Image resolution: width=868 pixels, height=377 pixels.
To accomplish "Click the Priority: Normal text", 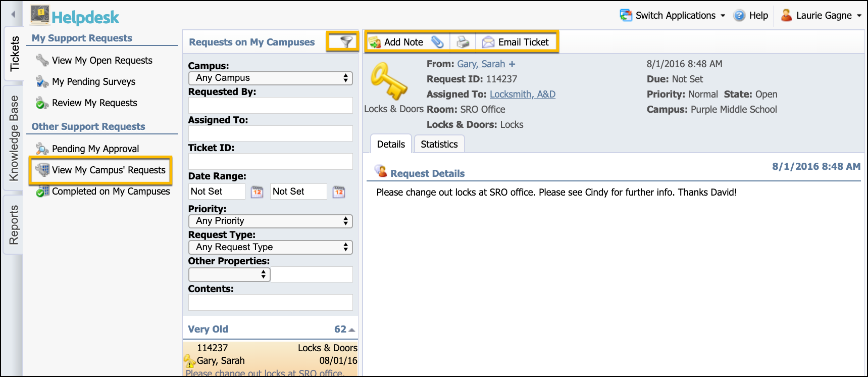I will click(x=682, y=94).
